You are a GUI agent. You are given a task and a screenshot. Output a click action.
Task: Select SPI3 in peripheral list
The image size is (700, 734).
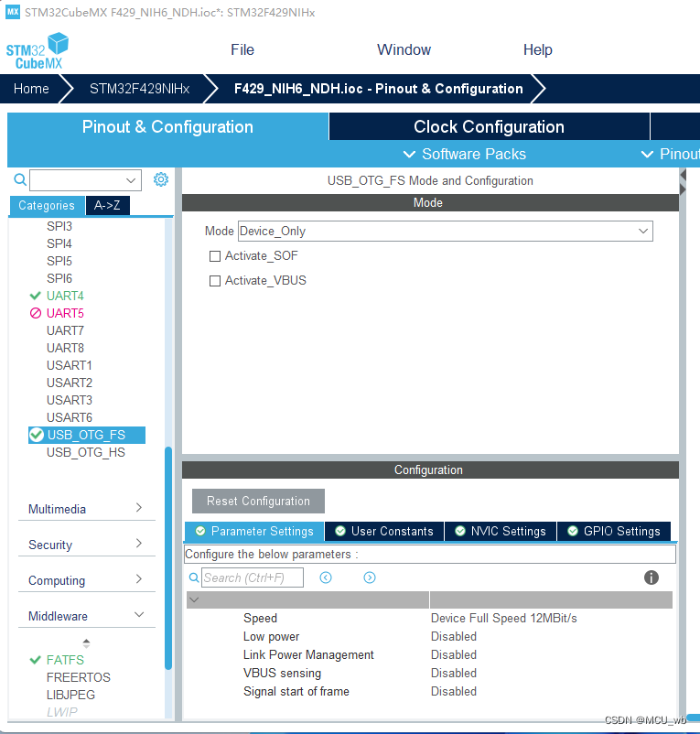coord(59,226)
